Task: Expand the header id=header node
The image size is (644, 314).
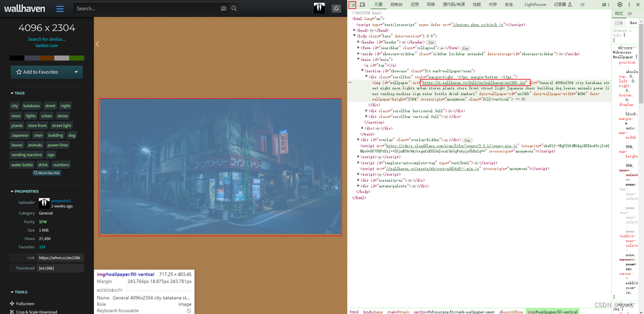Action: [358, 42]
